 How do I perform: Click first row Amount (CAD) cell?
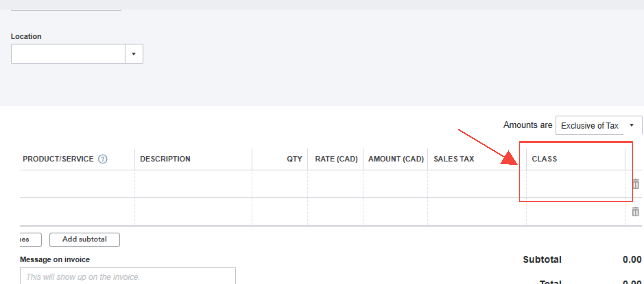(395, 184)
